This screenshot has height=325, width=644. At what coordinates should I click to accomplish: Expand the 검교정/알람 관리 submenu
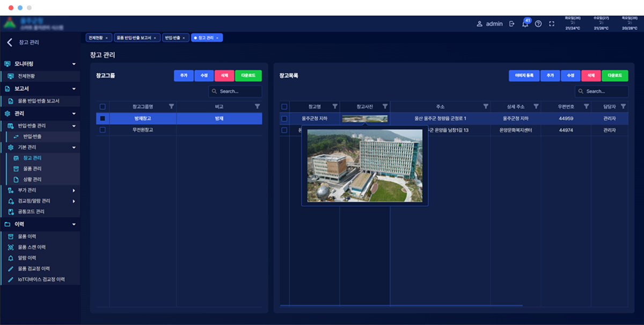click(74, 201)
